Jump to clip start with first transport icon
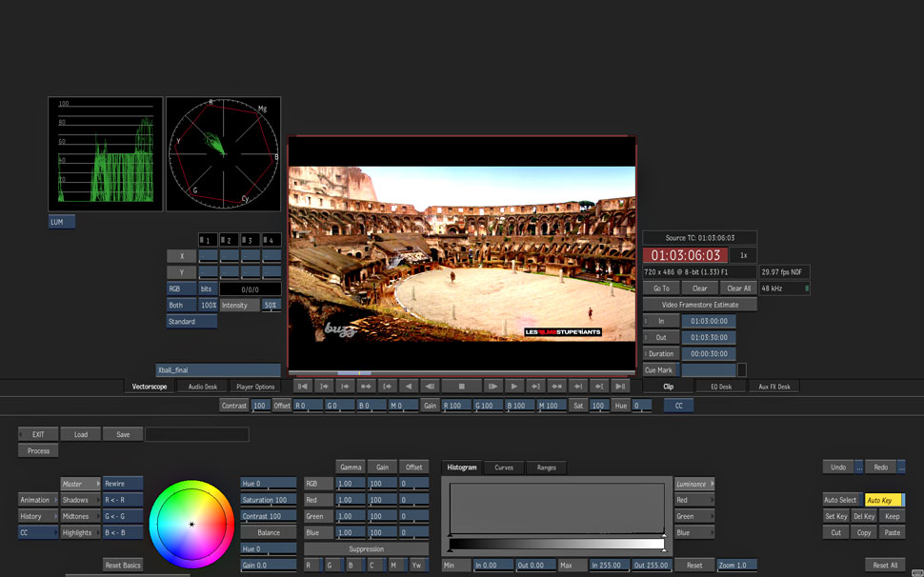This screenshot has width=924, height=577. click(303, 387)
